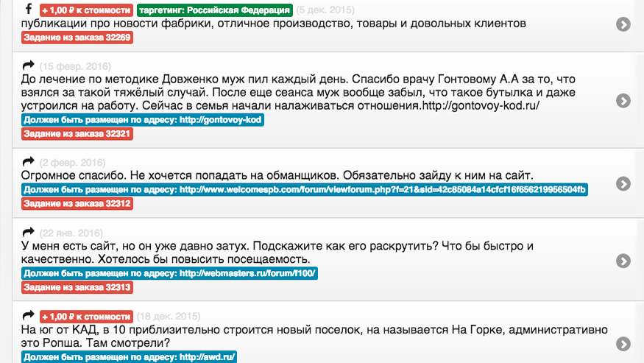
Task: Open the welcomespb.com forum address badge
Action: 305,189
